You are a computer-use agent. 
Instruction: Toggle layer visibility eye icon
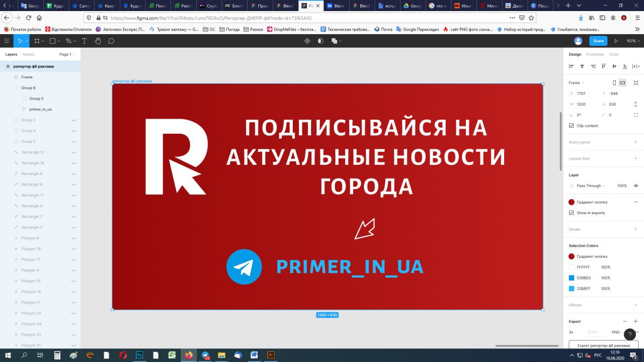click(636, 186)
